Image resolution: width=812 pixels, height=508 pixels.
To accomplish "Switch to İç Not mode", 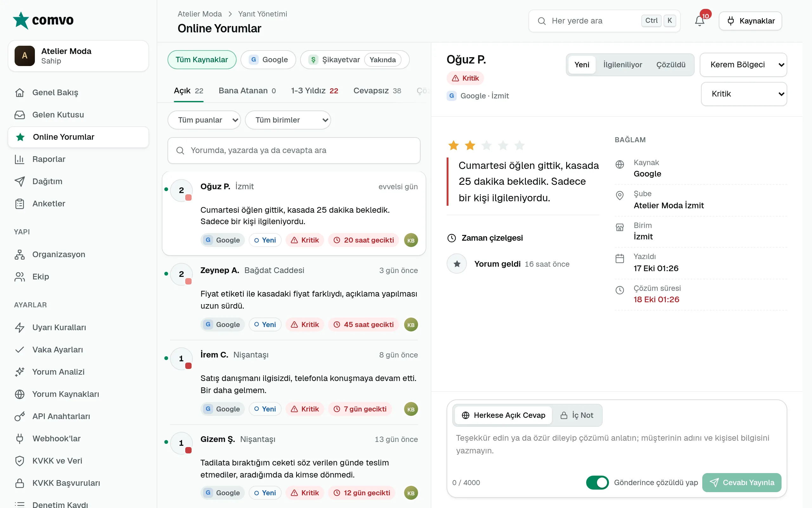I will [577, 415].
